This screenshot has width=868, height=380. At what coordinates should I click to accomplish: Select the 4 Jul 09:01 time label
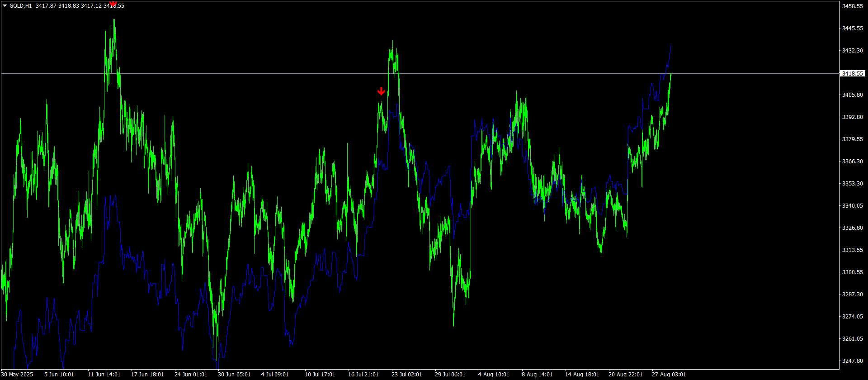pyautogui.click(x=275, y=375)
